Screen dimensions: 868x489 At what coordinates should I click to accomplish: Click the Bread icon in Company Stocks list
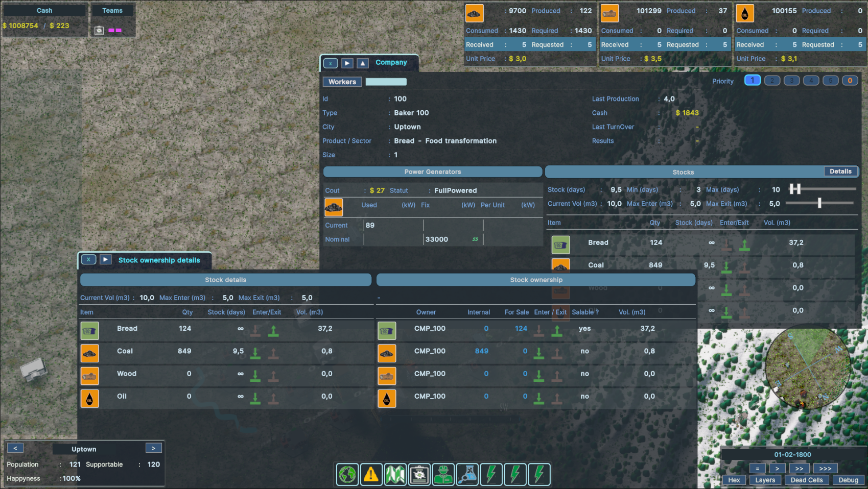561,245
